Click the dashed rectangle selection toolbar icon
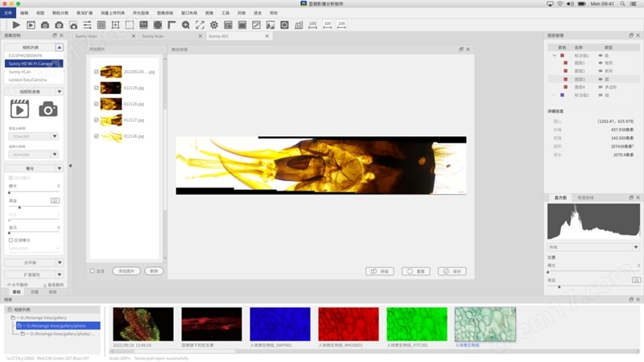 [130, 26]
